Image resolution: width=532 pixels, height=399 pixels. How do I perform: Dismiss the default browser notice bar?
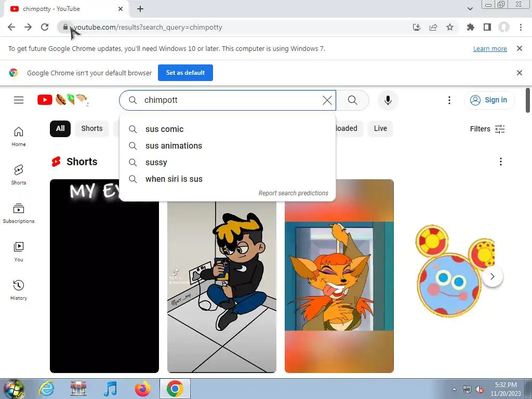520,73
